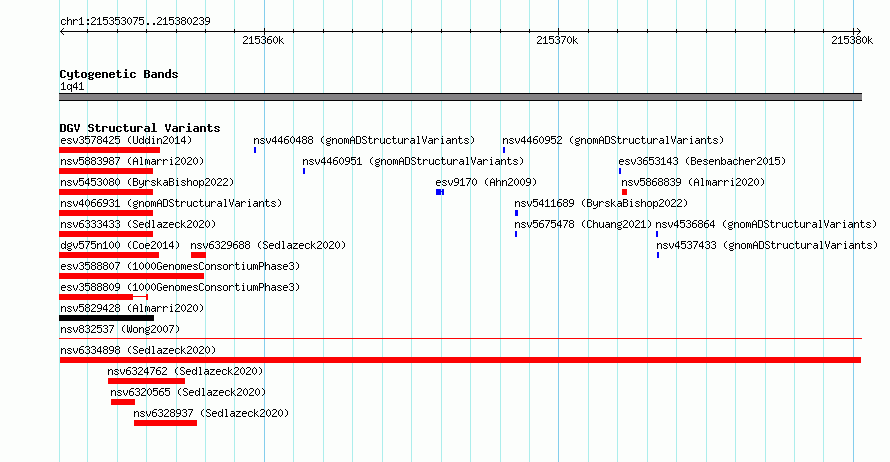Select the red bar under esv3578425
890x462 pixels.
[110, 150]
